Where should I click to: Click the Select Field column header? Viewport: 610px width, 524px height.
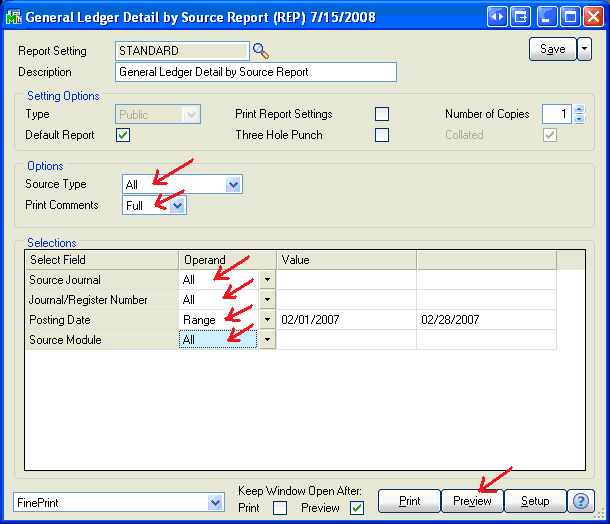point(102,260)
